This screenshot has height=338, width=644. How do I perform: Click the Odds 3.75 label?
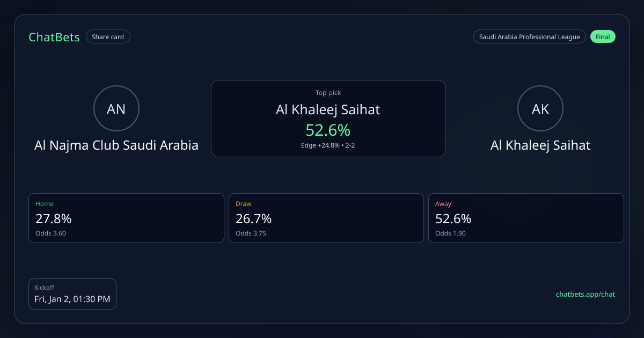(251, 233)
